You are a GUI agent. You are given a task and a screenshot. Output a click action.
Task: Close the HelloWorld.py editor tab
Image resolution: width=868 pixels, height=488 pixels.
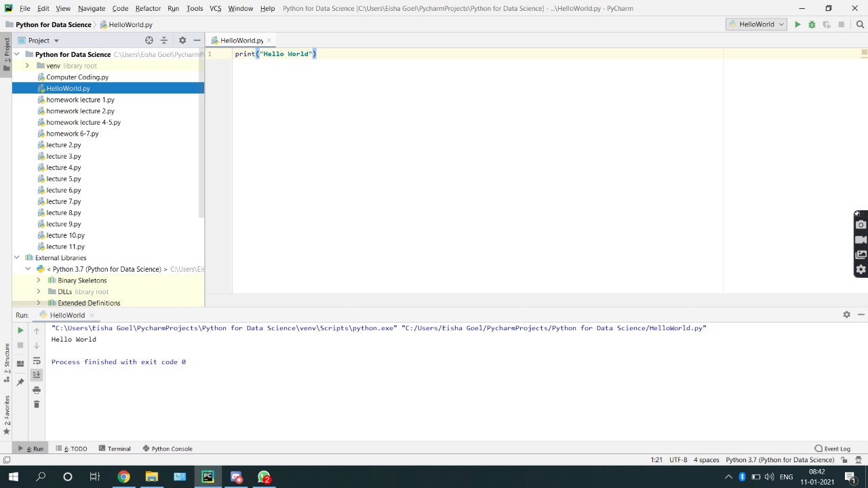pos(269,41)
